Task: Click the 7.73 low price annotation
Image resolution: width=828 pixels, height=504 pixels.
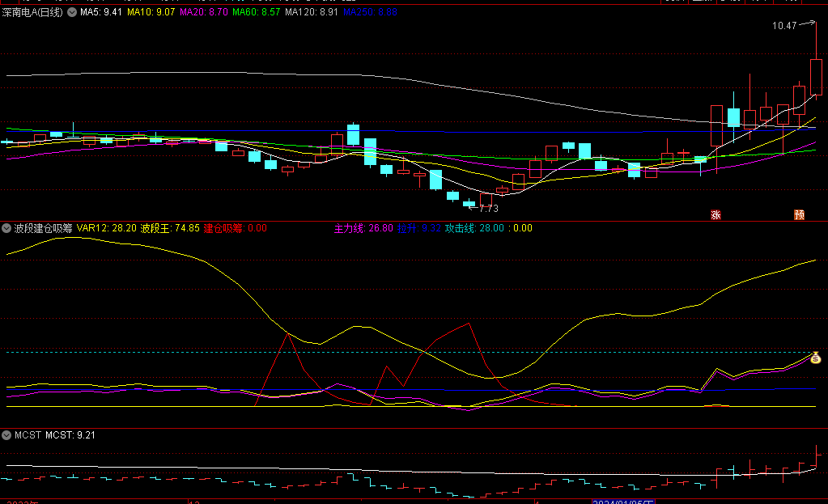Action: click(488, 209)
